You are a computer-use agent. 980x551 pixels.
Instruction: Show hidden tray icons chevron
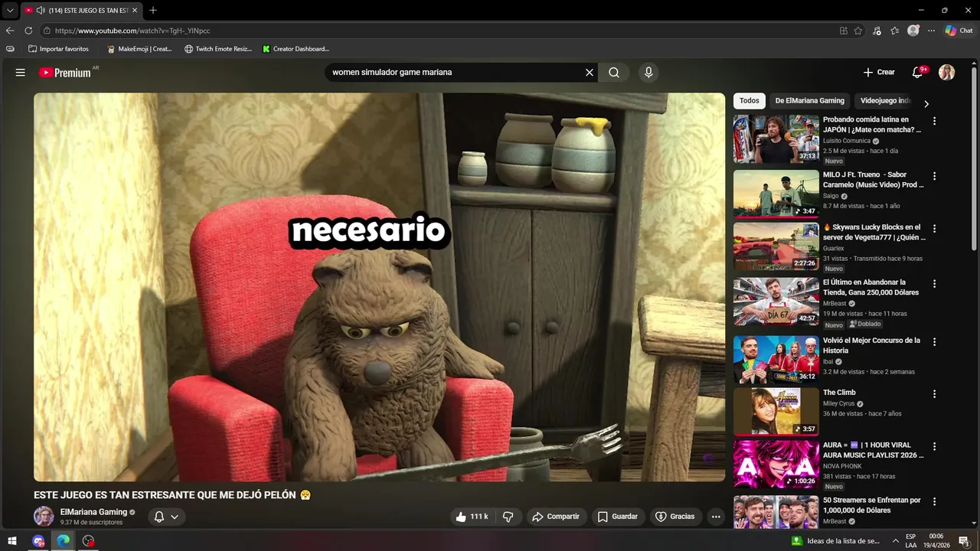pos(895,541)
